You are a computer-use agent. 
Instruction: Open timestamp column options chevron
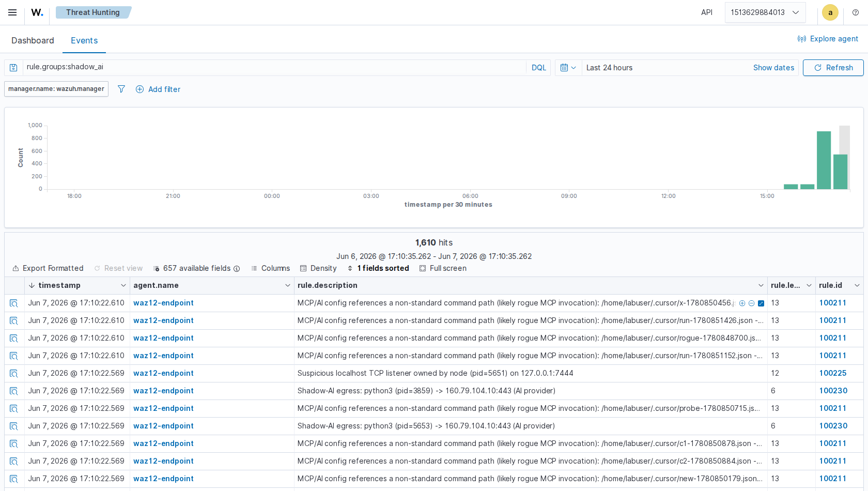123,285
